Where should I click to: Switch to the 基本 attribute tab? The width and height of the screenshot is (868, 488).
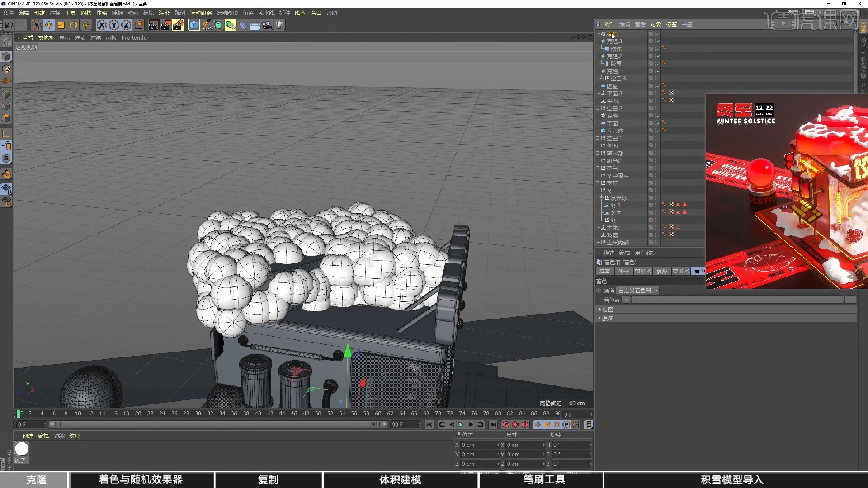tap(605, 271)
